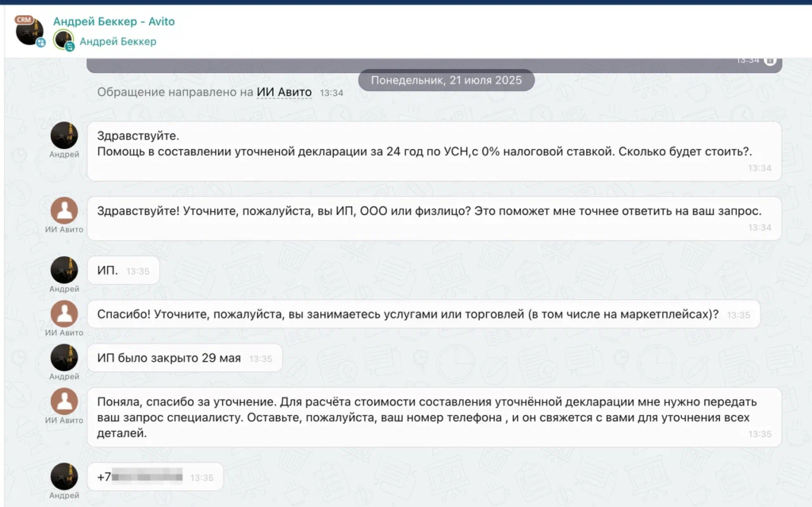Click Андрей avatar beside ИП было закрыто message
Screen dimensions: 812x507
coord(64,358)
